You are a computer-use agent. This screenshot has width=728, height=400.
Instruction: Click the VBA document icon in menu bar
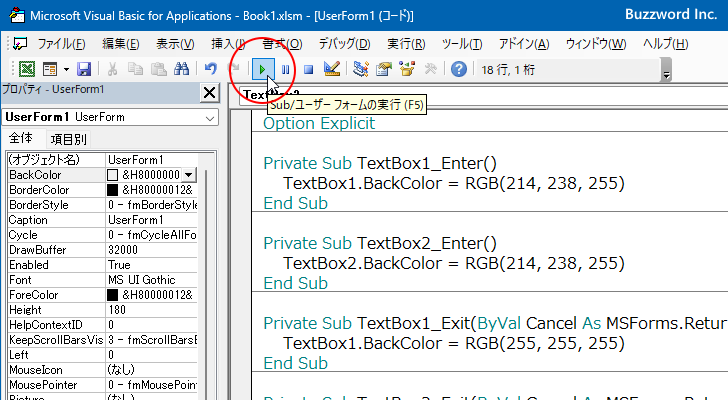pyautogui.click(x=20, y=44)
